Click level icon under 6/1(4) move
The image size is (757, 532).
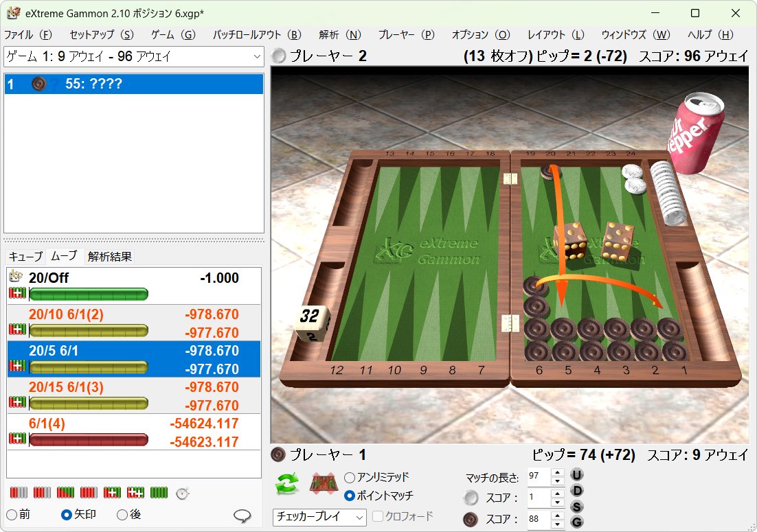click(17, 439)
